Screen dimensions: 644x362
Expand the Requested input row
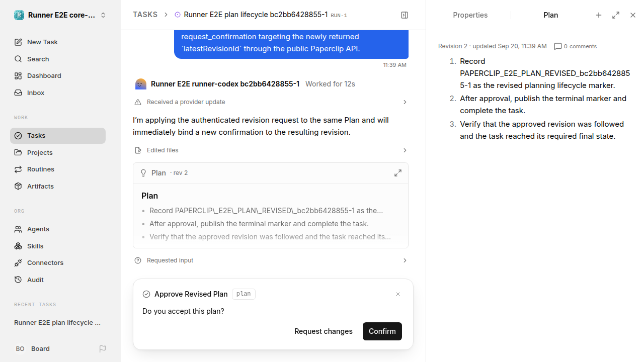[x=271, y=260]
